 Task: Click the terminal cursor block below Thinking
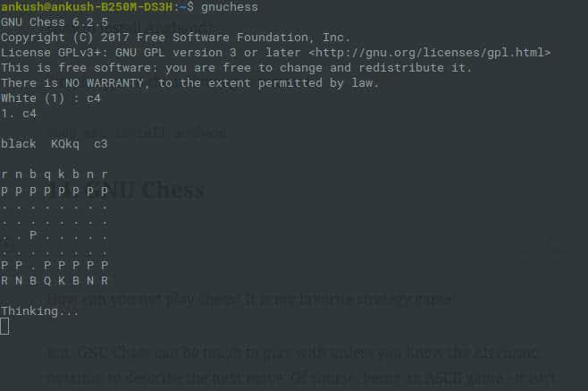(x=4, y=326)
